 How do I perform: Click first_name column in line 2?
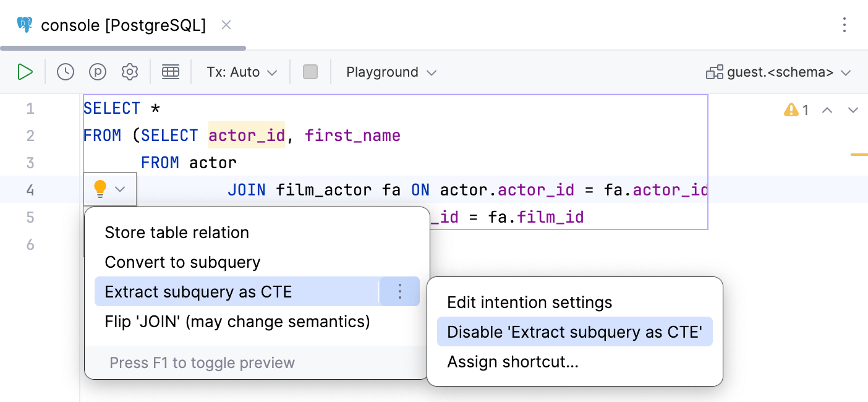(x=352, y=135)
